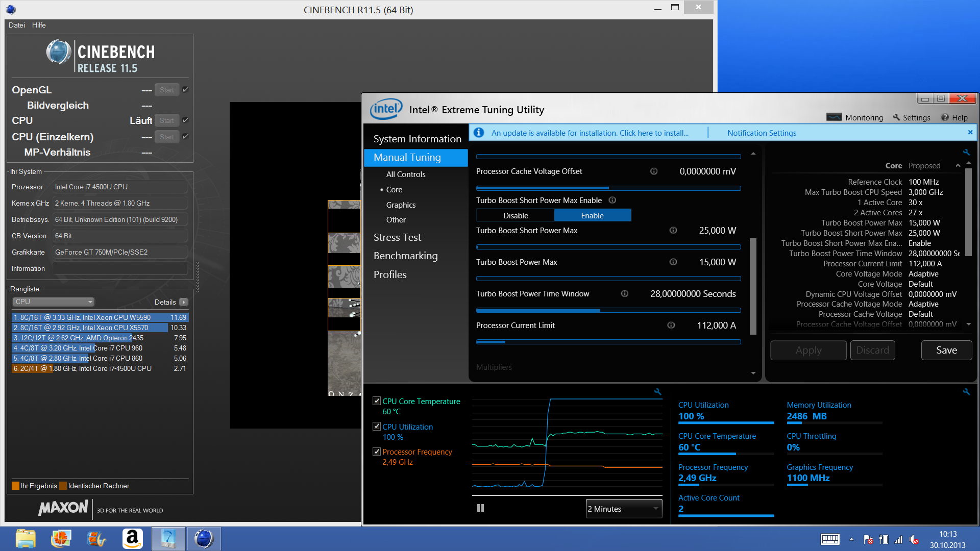980x551 pixels.
Task: Open wrench settings for the monitoring graph
Action: pyautogui.click(x=657, y=392)
